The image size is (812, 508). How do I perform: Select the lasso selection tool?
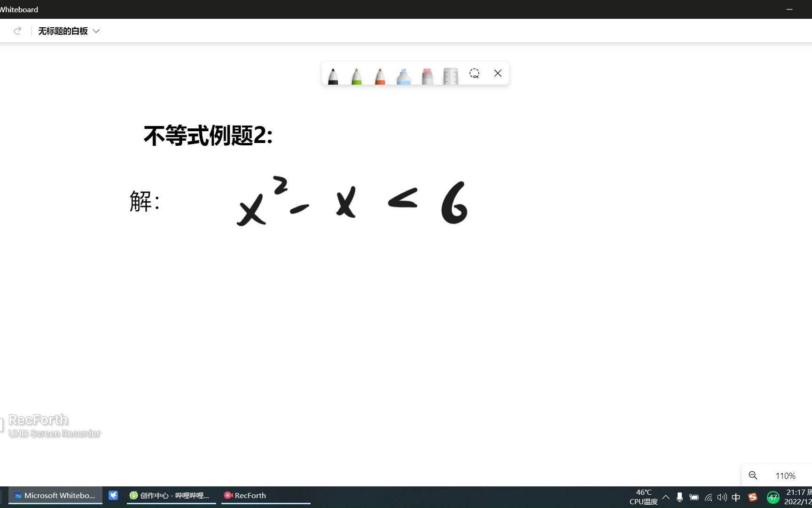(x=474, y=73)
